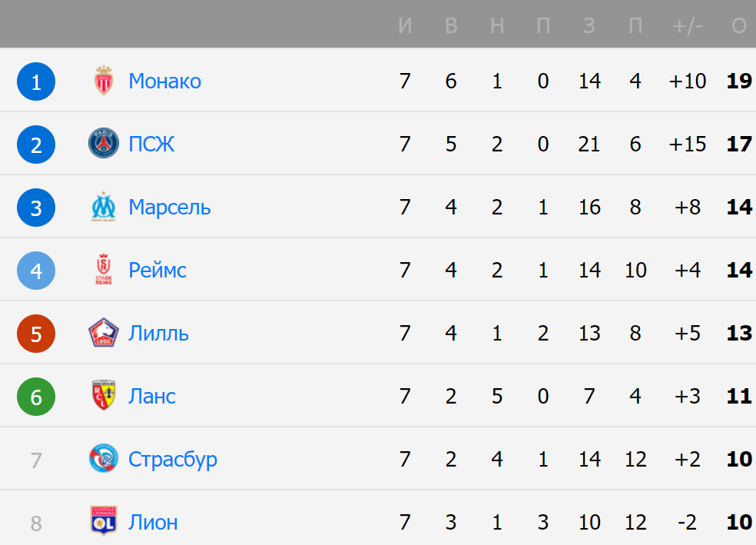Click the PSG club logo
The image size is (756, 545).
coord(104,143)
